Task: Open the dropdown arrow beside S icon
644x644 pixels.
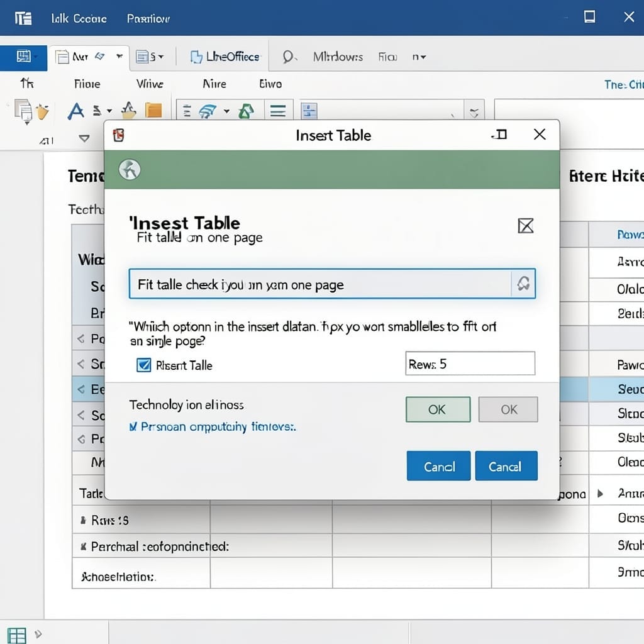Action: [x=160, y=57]
